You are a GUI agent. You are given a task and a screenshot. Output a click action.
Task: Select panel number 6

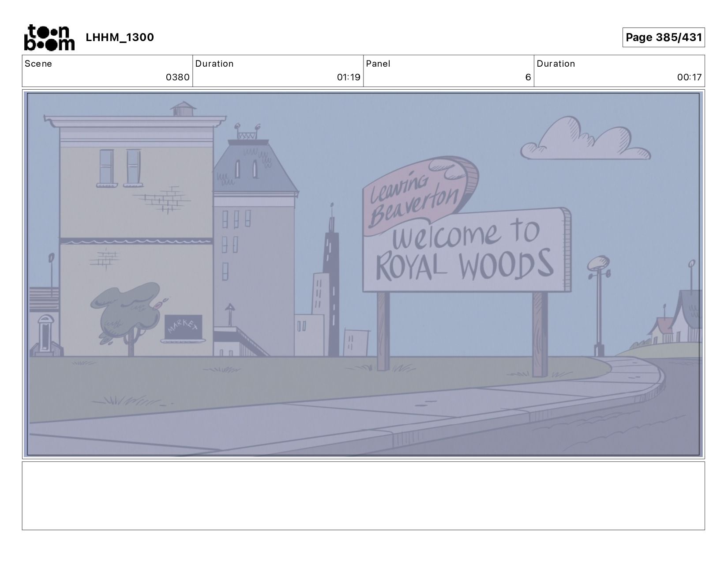point(528,77)
